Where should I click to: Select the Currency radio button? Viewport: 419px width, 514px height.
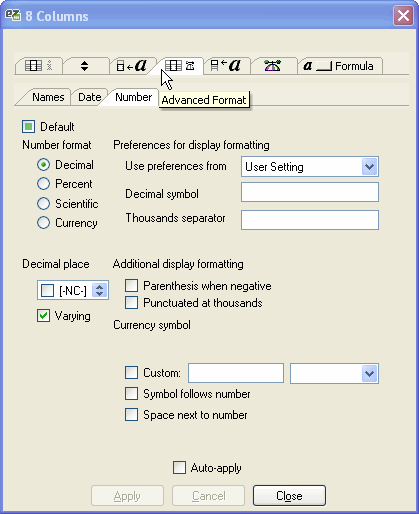click(x=43, y=222)
